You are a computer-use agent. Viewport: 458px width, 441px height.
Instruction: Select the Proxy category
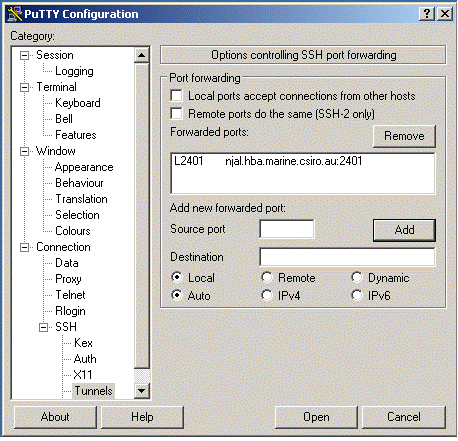pos(68,279)
